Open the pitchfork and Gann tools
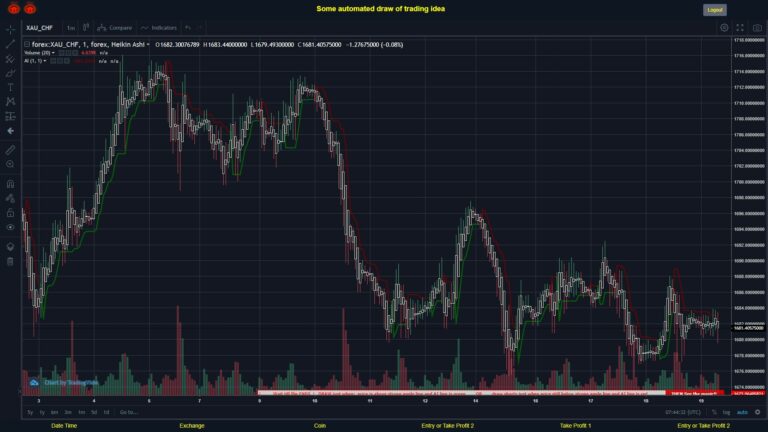 click(x=10, y=59)
